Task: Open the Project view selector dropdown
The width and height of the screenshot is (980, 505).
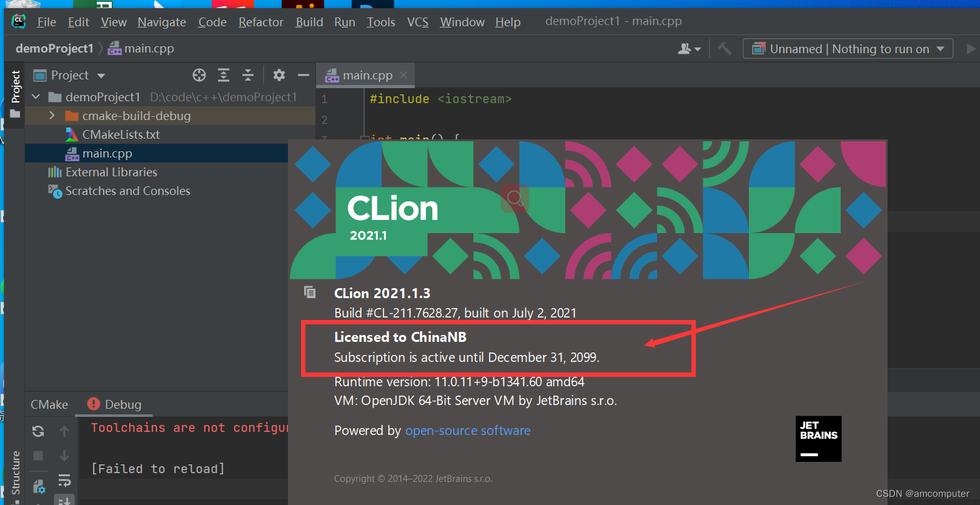Action: [70, 76]
